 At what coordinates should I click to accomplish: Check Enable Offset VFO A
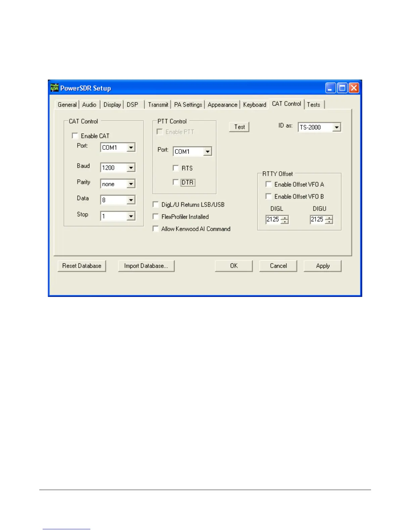[268, 184]
